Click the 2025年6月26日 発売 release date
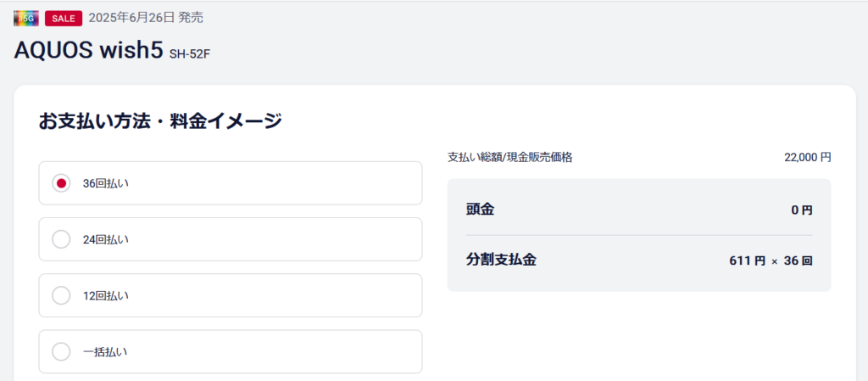 [x=146, y=18]
